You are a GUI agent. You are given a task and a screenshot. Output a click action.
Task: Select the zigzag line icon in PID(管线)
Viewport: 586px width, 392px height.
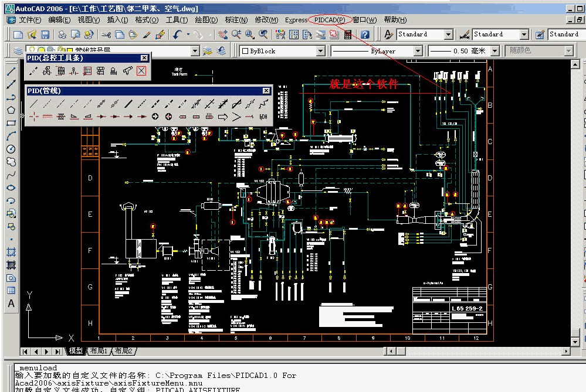pyautogui.click(x=263, y=103)
